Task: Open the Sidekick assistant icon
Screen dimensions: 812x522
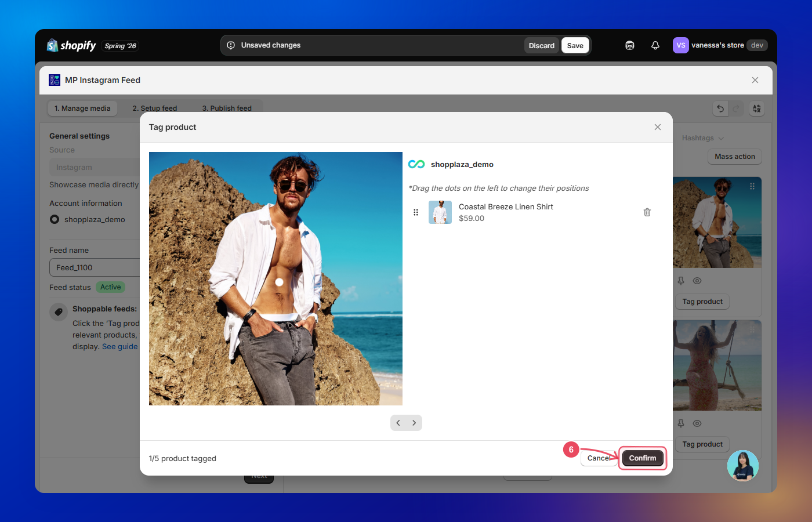Action: point(630,45)
